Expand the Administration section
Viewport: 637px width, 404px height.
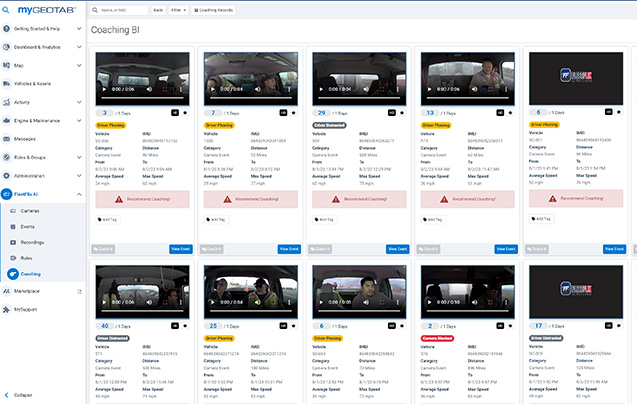[x=79, y=176]
